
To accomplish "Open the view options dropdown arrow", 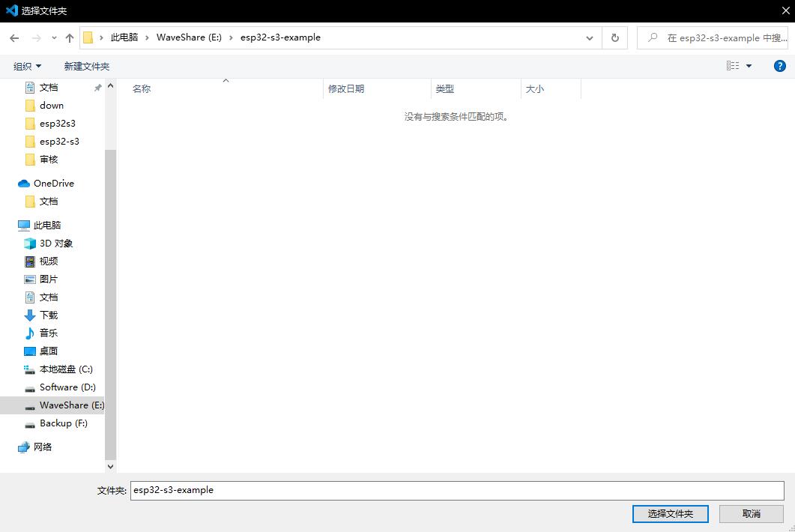I will tap(749, 66).
